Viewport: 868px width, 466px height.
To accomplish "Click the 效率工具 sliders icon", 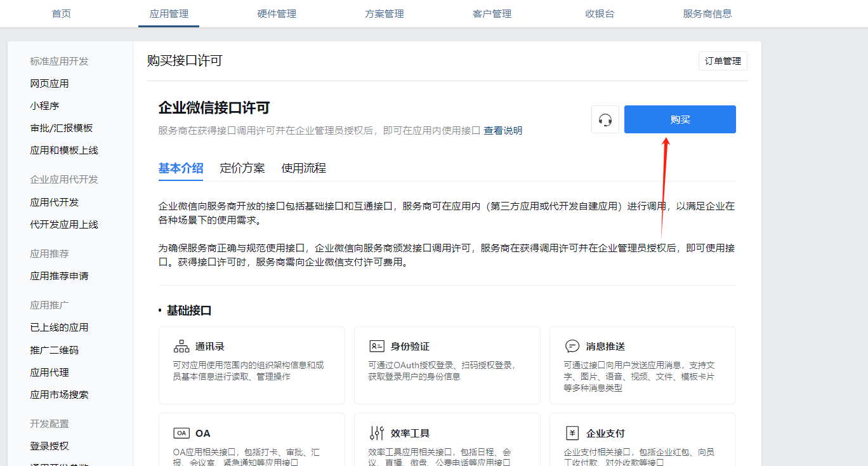I will pos(377,433).
